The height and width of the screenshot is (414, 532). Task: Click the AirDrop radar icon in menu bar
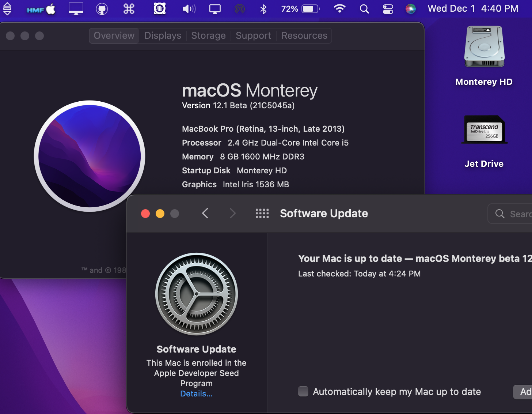click(x=240, y=9)
